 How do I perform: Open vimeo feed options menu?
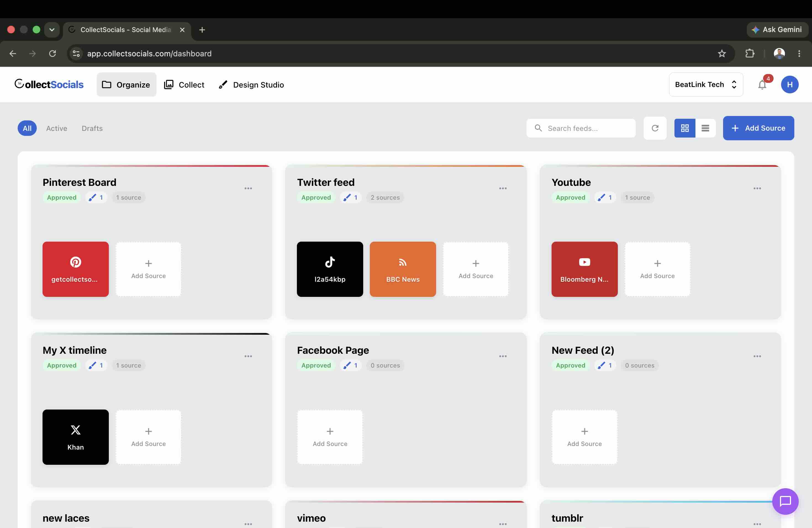503,524
